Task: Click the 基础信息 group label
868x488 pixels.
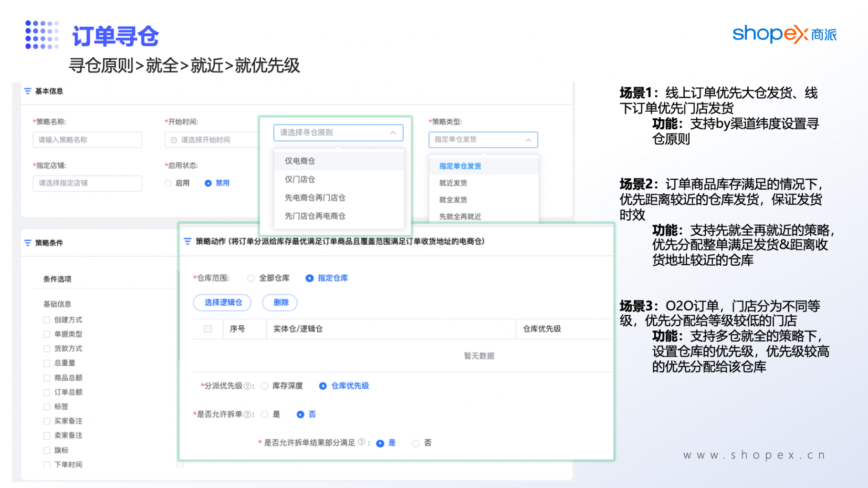Action: pyautogui.click(x=57, y=304)
